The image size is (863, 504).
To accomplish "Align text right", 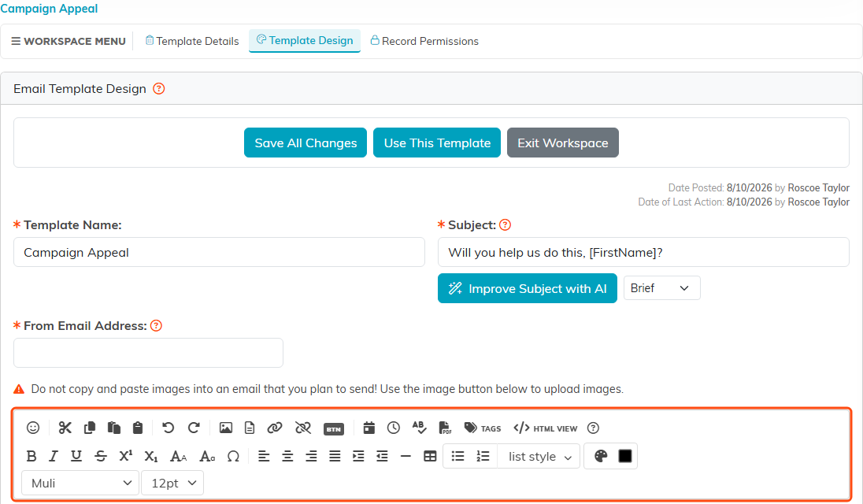I will pyautogui.click(x=311, y=456).
